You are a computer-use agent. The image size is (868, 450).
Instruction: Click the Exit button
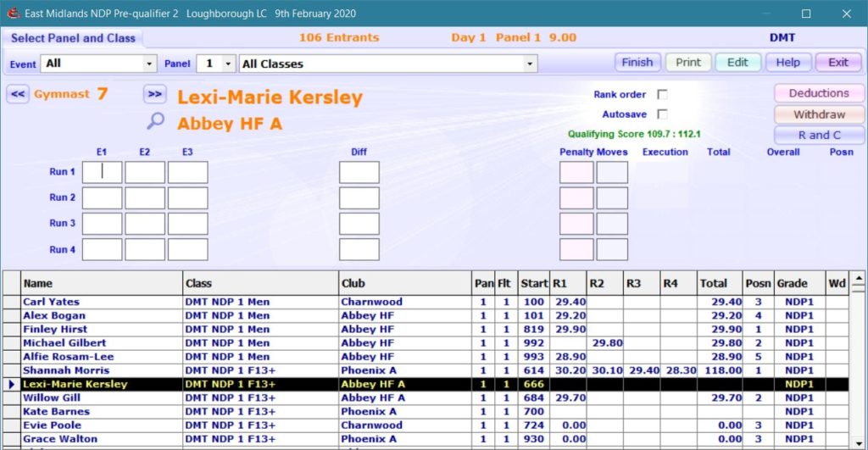[838, 63]
